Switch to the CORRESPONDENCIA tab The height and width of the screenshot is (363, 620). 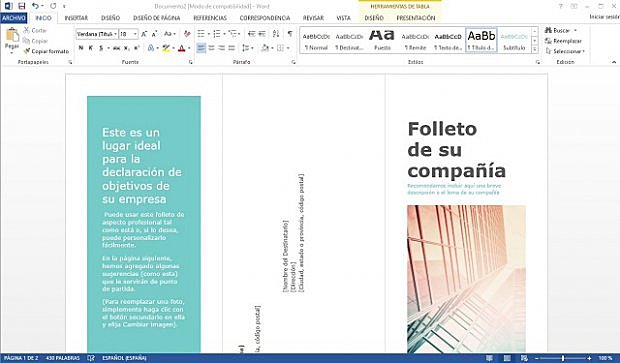265,18
